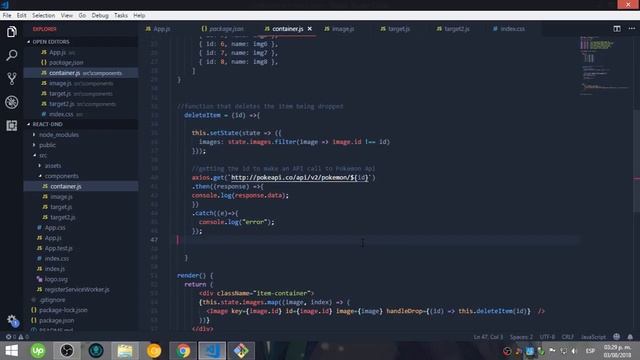Click the volume icon in the system tray
Viewport: 640px width, 360px height.
click(574, 351)
